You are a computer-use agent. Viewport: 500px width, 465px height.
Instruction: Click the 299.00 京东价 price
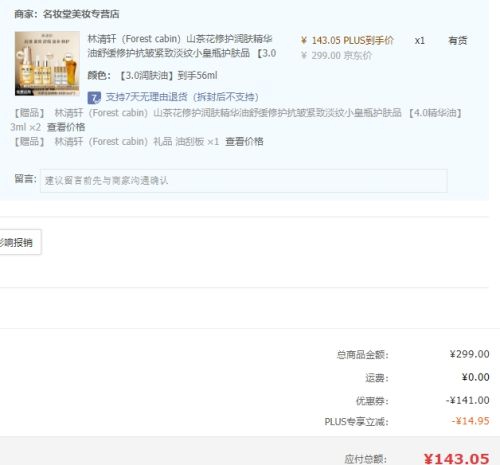coord(336,55)
